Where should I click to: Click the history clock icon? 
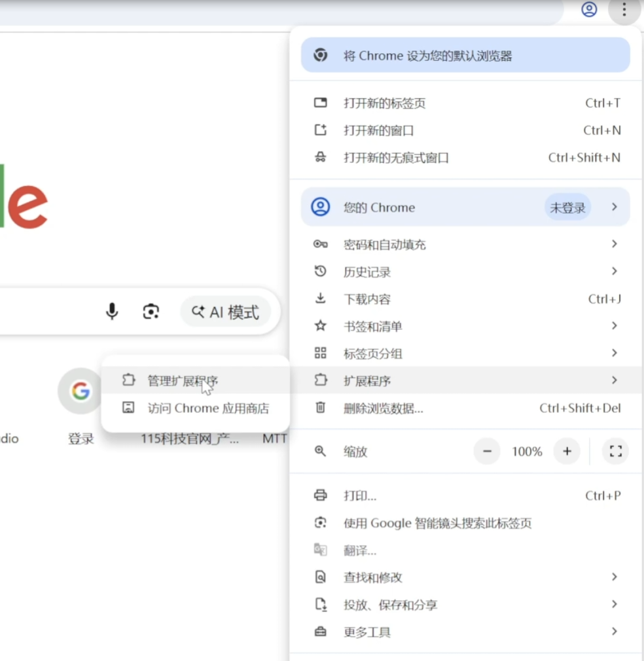coord(320,271)
